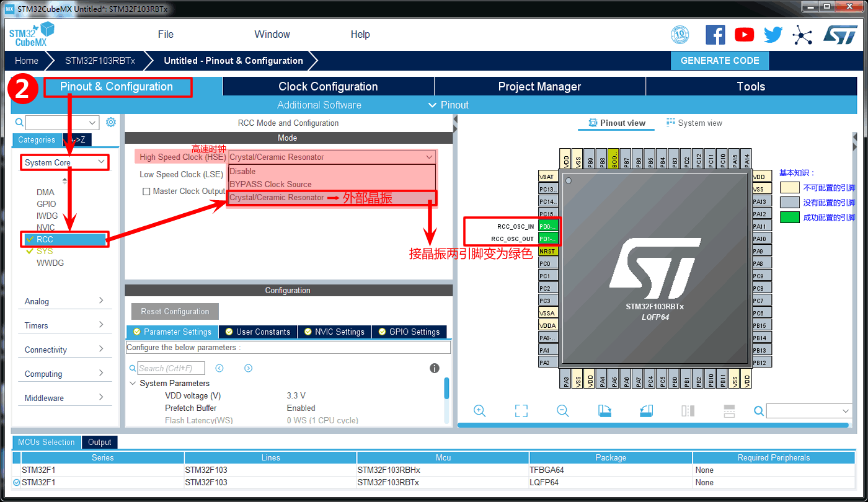The width and height of the screenshot is (868, 502).
Task: Expand the Connectivity category
Action: pyautogui.click(x=101, y=349)
